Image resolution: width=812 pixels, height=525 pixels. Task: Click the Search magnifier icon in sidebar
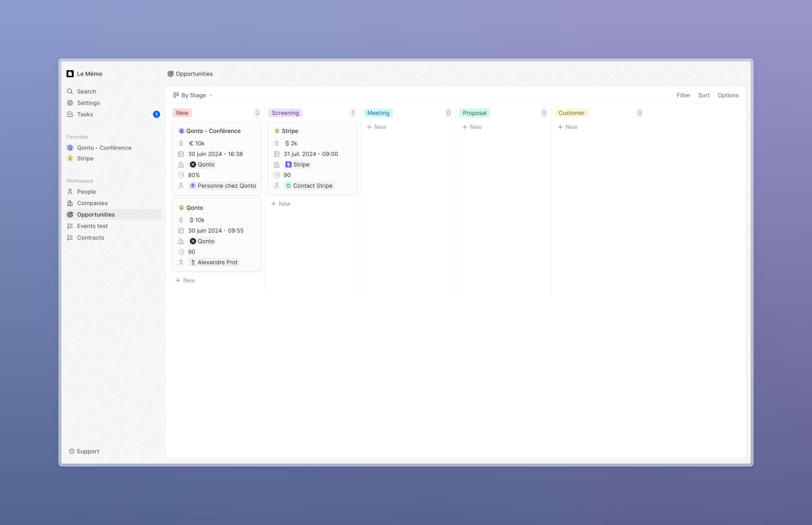click(70, 91)
